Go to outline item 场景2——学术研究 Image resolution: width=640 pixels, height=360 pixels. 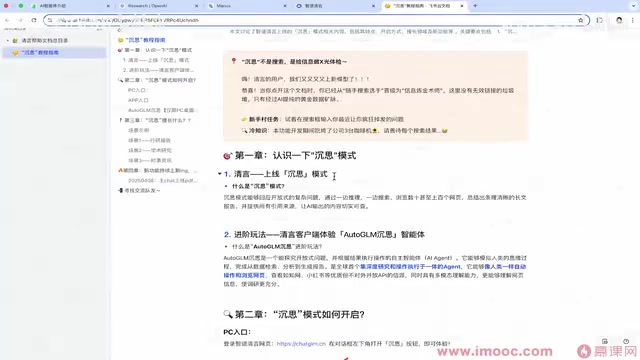[x=150, y=150]
